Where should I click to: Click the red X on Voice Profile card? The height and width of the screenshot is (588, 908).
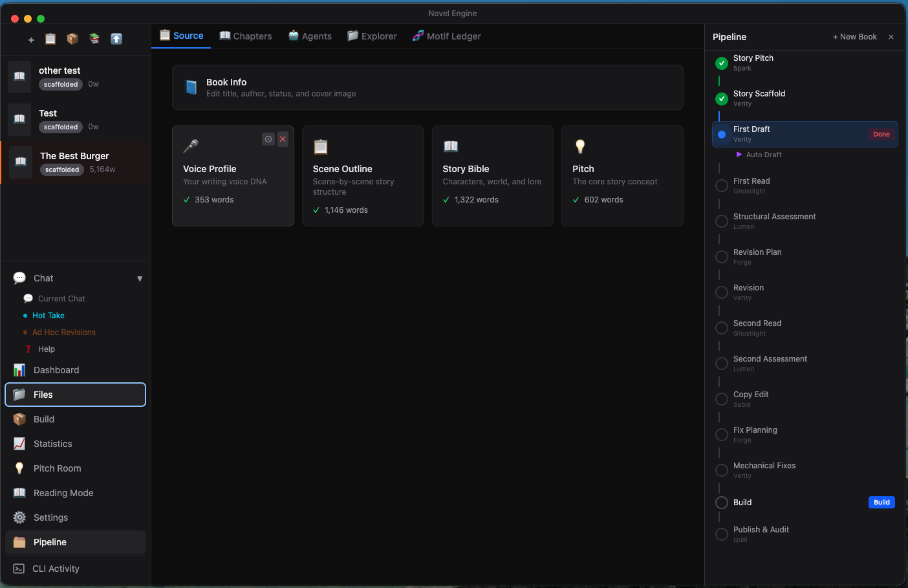pos(283,139)
